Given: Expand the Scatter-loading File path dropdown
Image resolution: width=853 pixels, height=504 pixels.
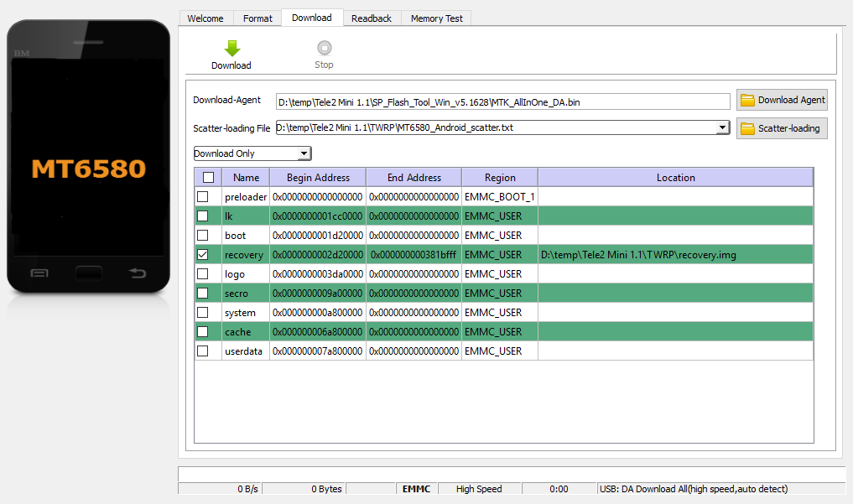Looking at the screenshot, I should 722,127.
